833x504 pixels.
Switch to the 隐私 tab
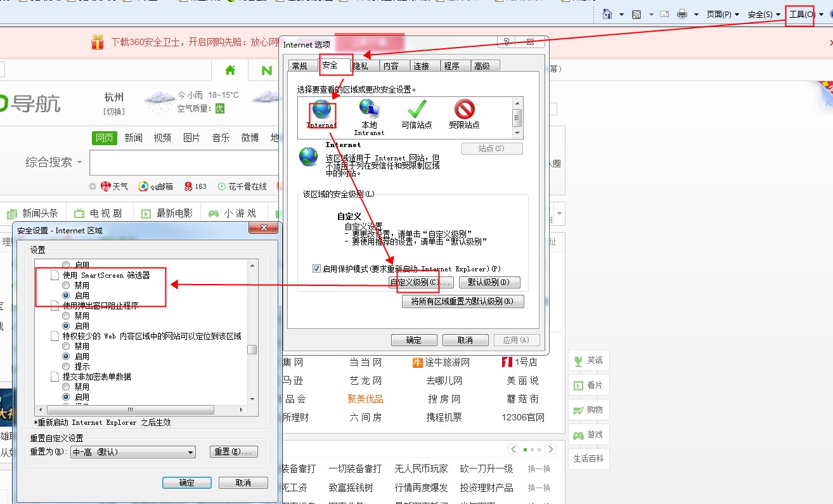pyautogui.click(x=360, y=66)
